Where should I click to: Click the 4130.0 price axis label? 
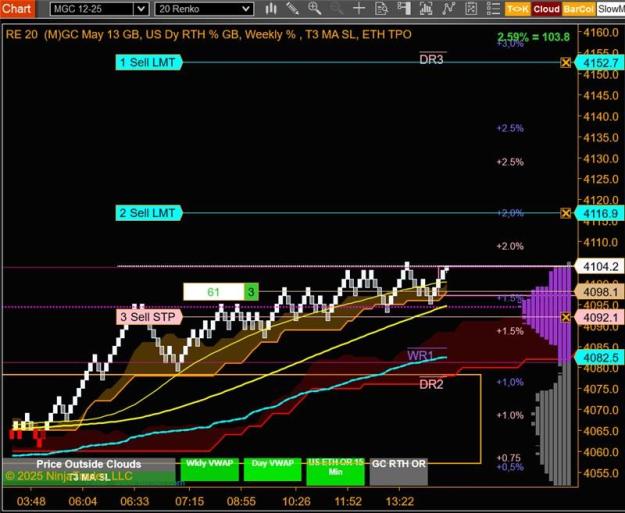coord(601,159)
